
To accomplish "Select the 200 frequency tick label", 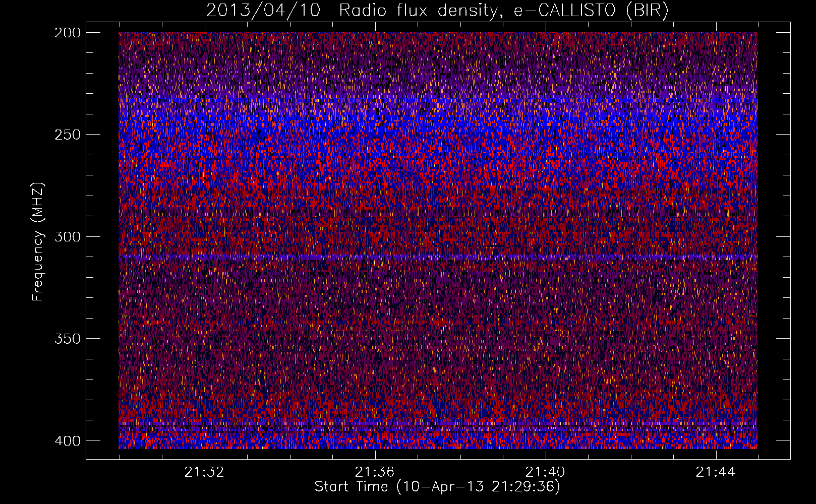I will [67, 33].
